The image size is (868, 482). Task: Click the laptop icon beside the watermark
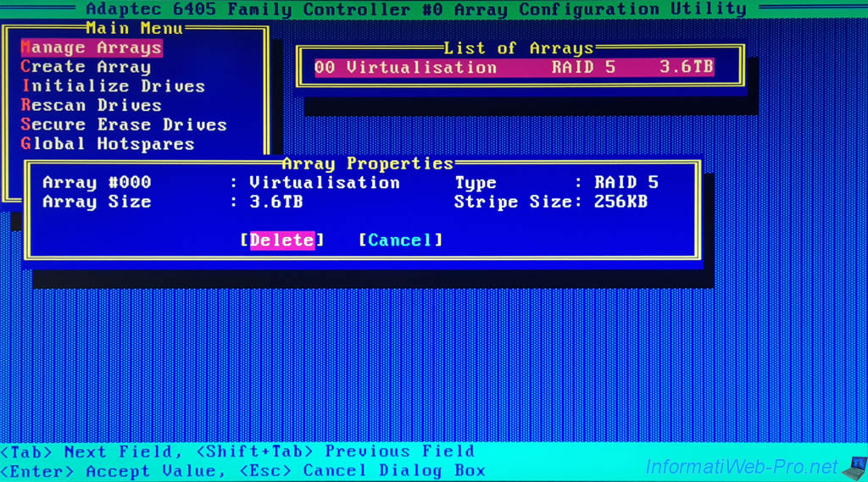(x=853, y=467)
